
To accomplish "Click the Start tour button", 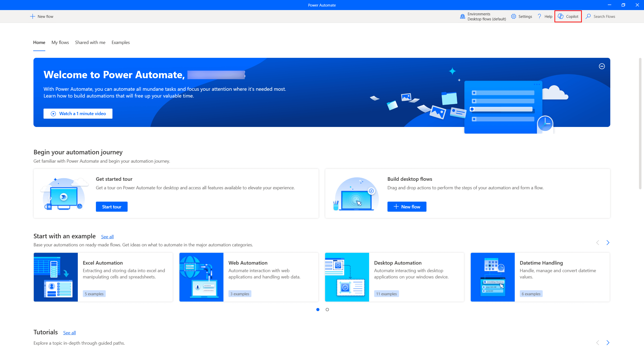I will pos(111,207).
